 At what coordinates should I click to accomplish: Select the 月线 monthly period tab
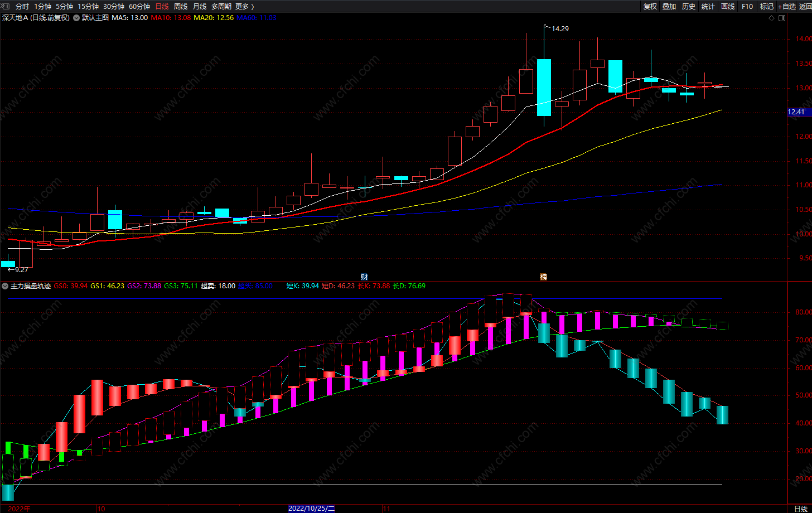coord(199,7)
